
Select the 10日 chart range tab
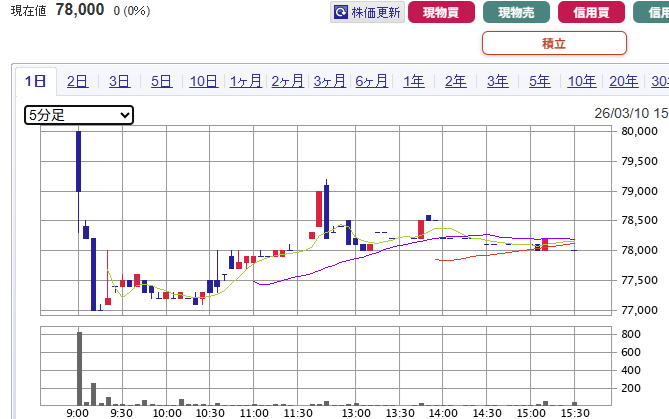tap(203, 82)
